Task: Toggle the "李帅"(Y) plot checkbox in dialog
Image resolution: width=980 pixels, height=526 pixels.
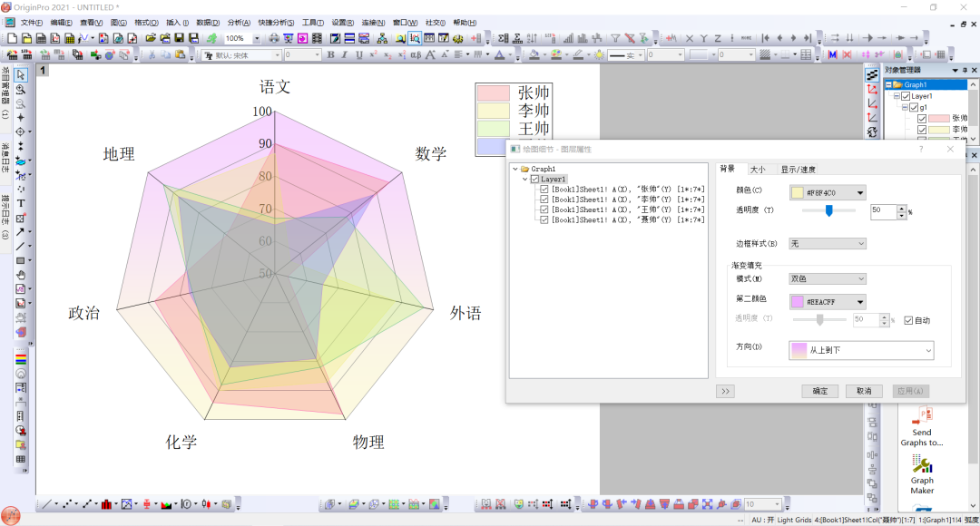Action: [544, 200]
